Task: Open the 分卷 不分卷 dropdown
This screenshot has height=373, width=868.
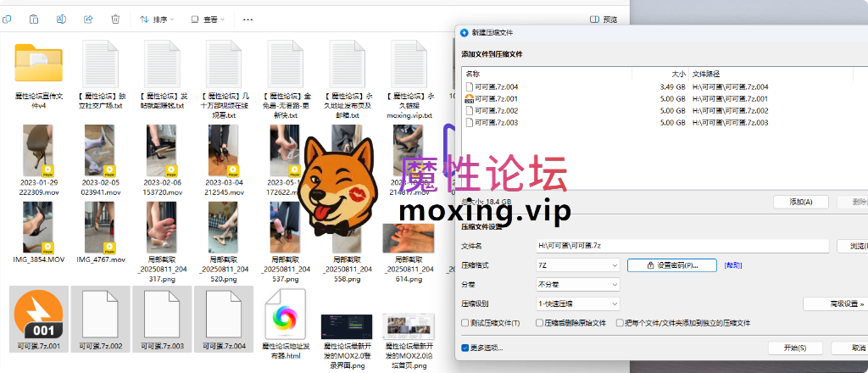Action: click(x=577, y=284)
